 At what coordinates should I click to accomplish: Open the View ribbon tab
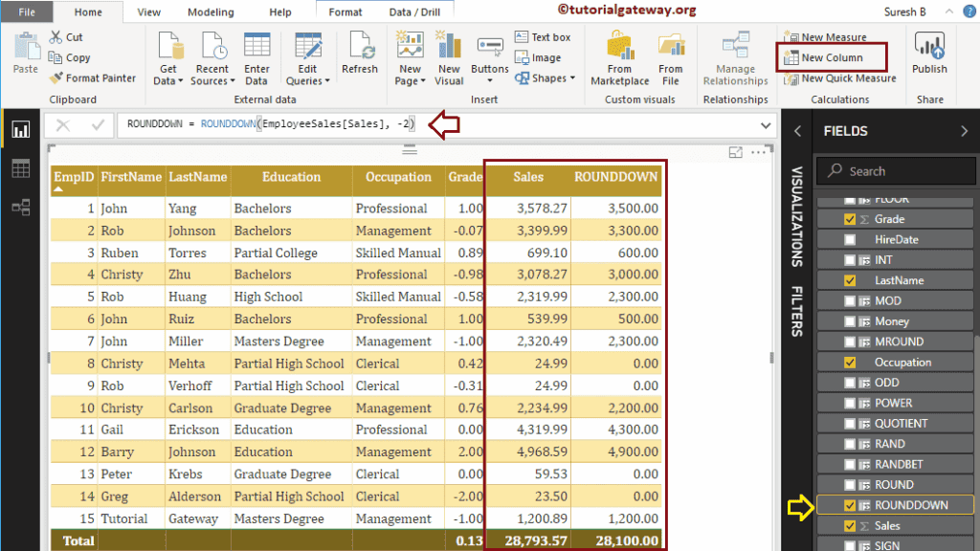pyautogui.click(x=148, y=11)
